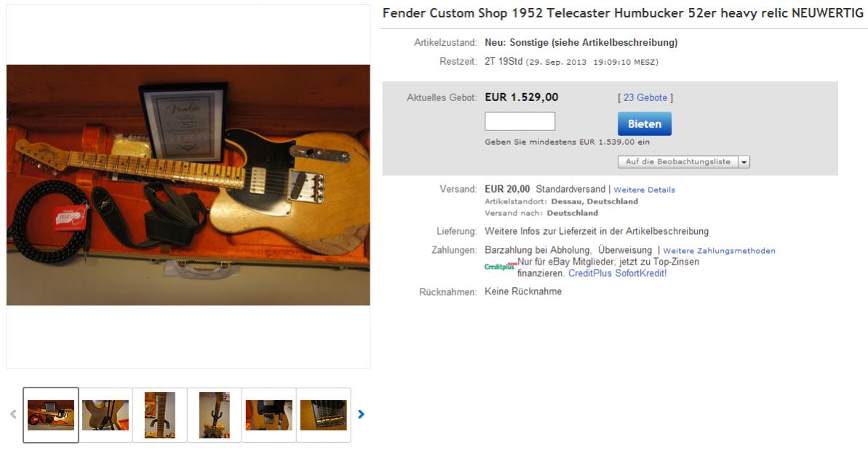868x450 pixels.
Task: Open the CreditPlus SofortKredit link
Action: (x=617, y=273)
